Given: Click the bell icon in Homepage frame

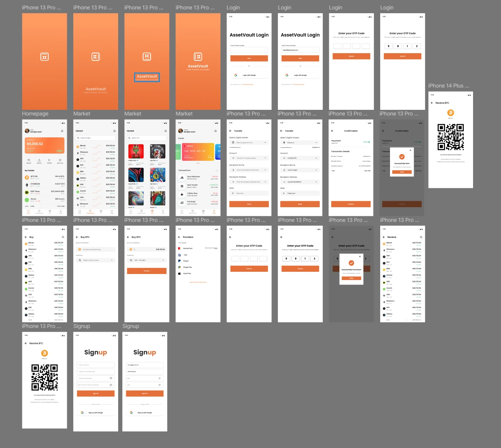Looking at the screenshot, I should click(62, 131).
